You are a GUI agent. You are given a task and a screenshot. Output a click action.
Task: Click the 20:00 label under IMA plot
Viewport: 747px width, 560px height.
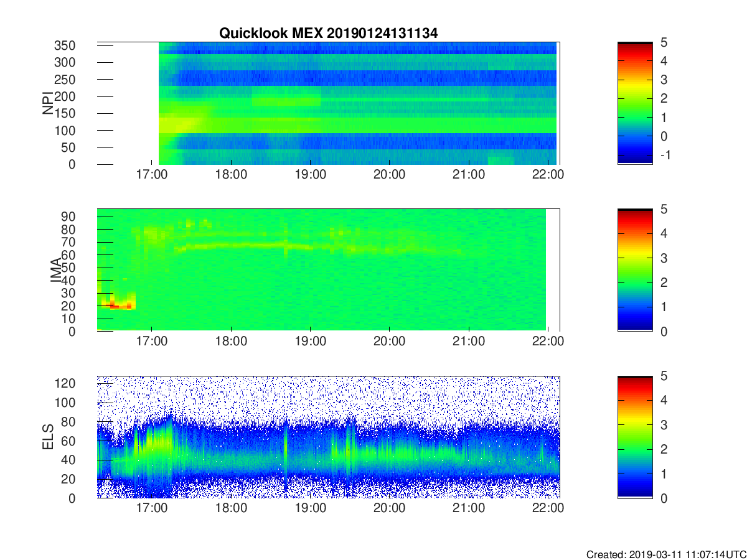coord(389,342)
